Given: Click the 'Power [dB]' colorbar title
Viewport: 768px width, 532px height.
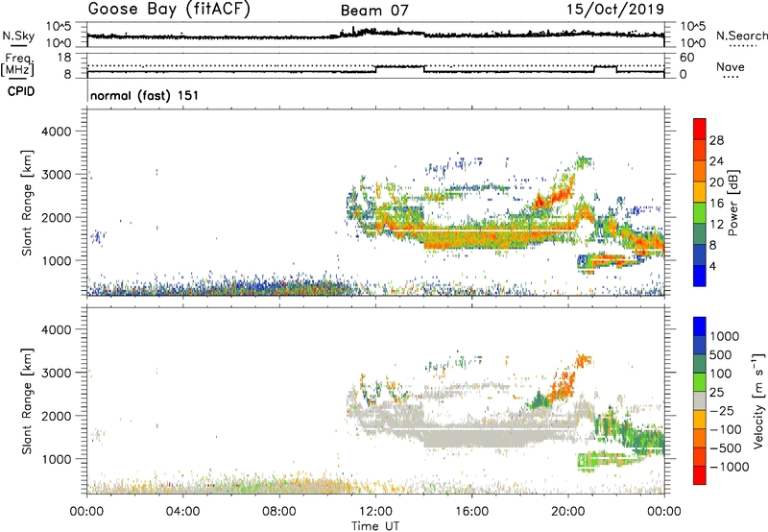Looking at the screenshot, I should tap(732, 203).
